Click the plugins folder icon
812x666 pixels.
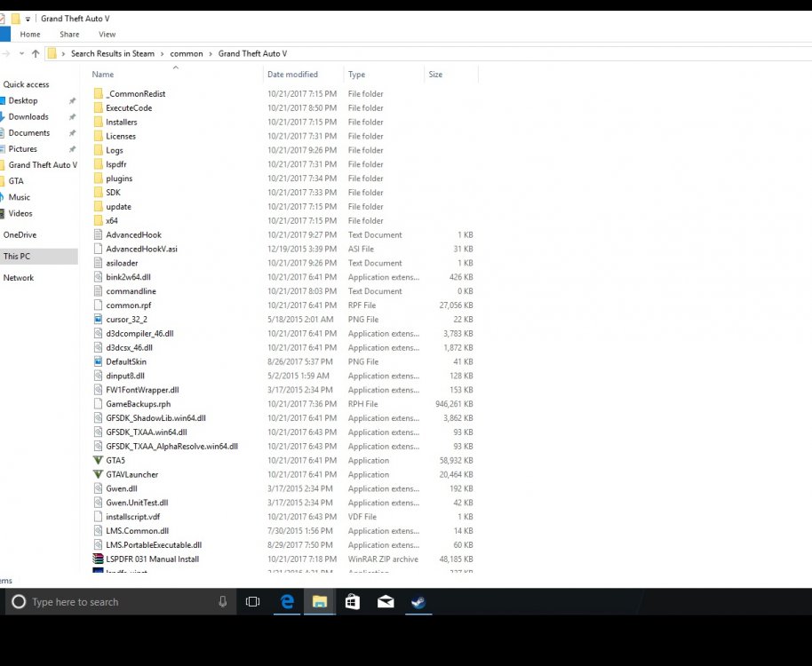click(x=98, y=178)
